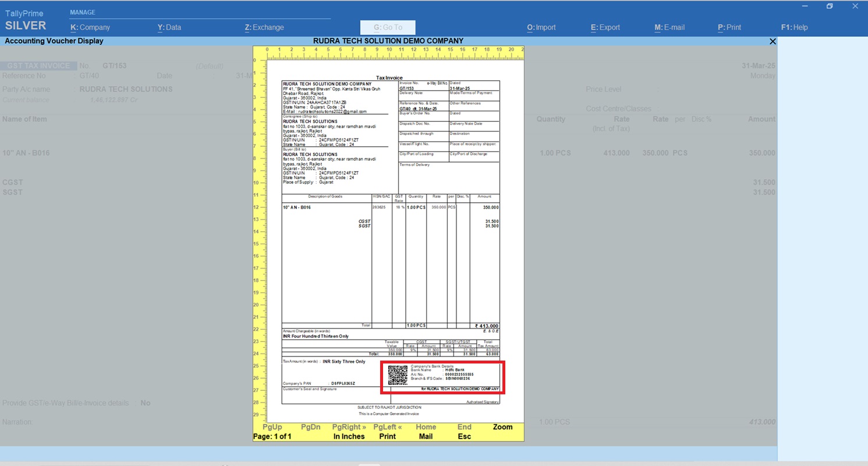Restore the TallyPrime window size
Viewport: 868px width, 466px height.
830,6
